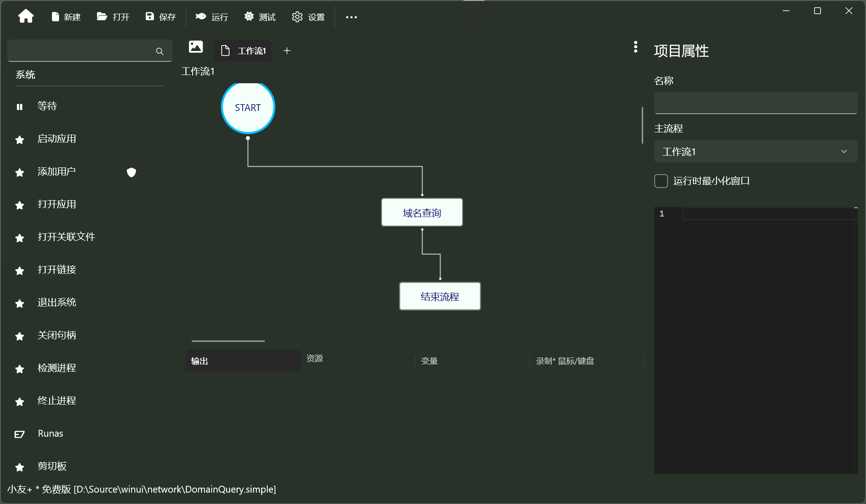Toggle the star next to 剪切板
This screenshot has width=866, height=504.
[19, 467]
